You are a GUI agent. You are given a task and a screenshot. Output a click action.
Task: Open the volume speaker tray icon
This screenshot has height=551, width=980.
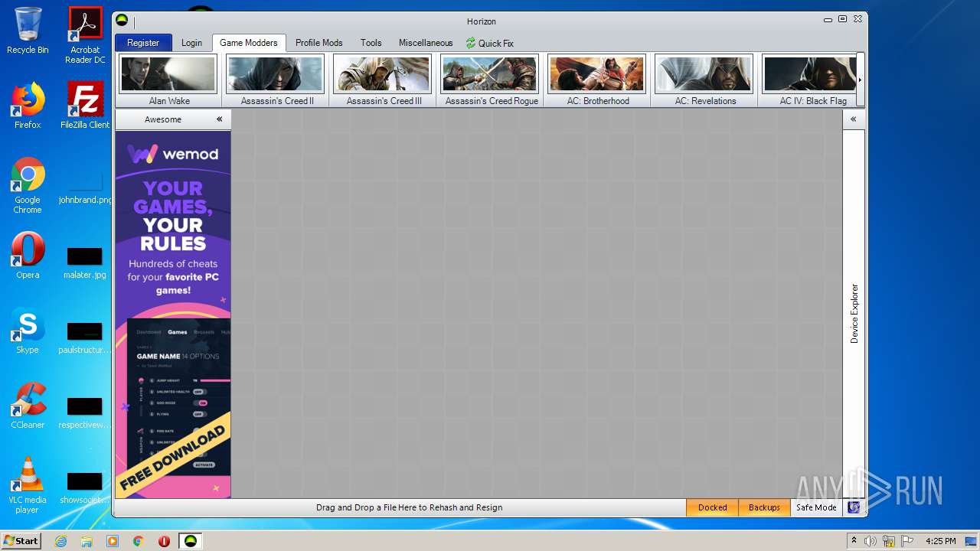(x=871, y=541)
